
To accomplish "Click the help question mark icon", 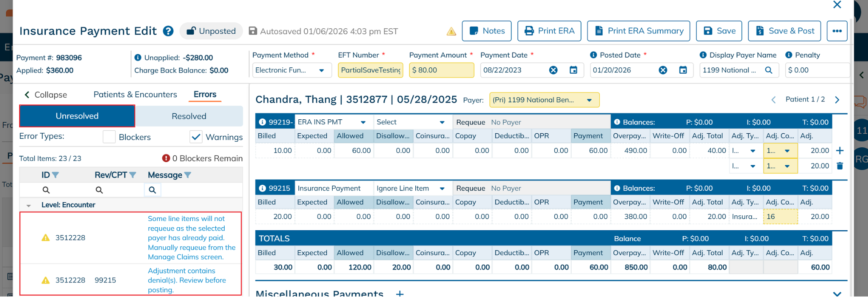I will click(x=168, y=31).
